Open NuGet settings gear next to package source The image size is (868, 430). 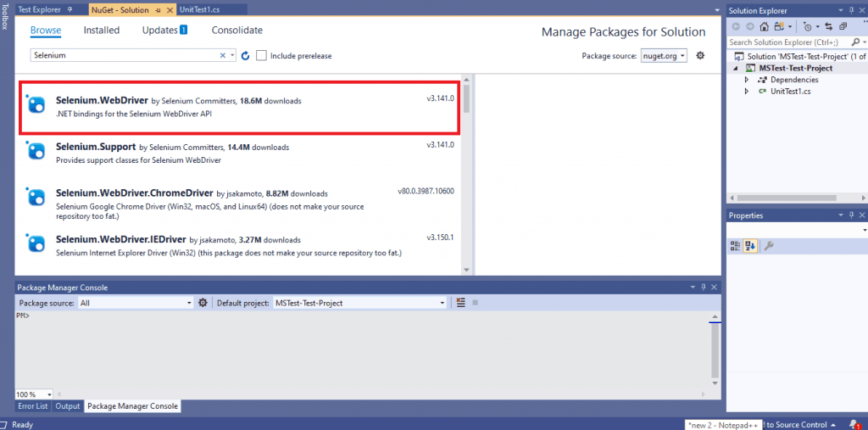coord(700,55)
